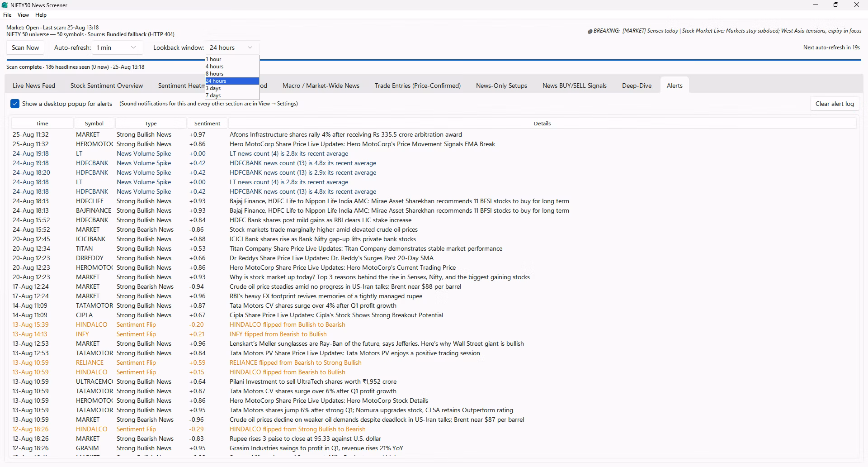This screenshot has width=868, height=467.
Task: Choose 4 hours in lookback list
Action: tap(232, 67)
